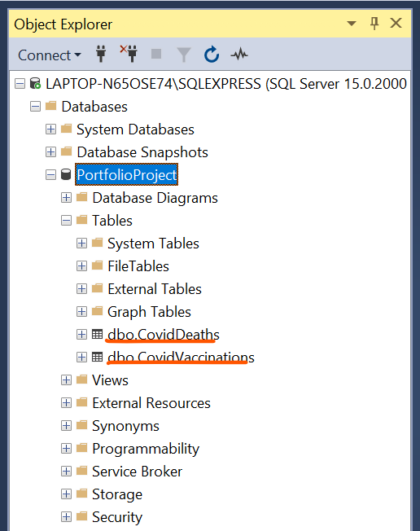Select the External Resources tree item

[151, 403]
